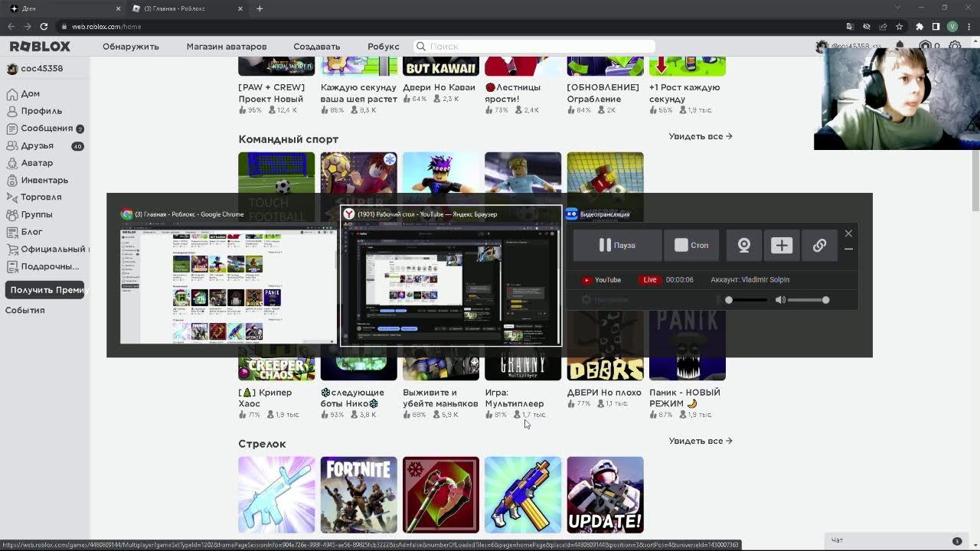Bookmark this page with the star
The height and width of the screenshot is (551, 980).
click(x=900, y=27)
